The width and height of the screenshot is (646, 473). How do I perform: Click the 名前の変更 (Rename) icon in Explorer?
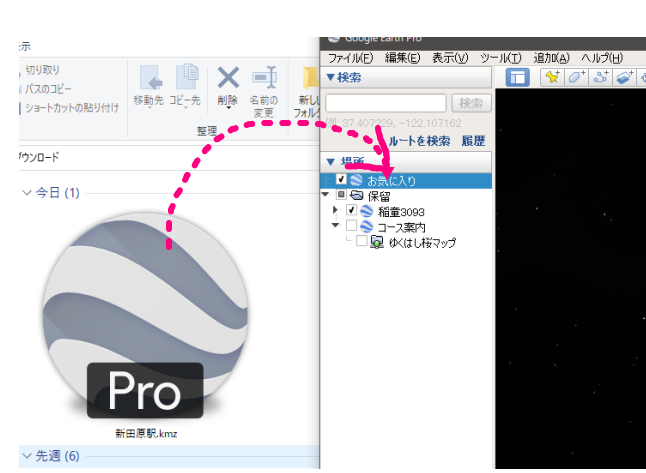(x=264, y=77)
